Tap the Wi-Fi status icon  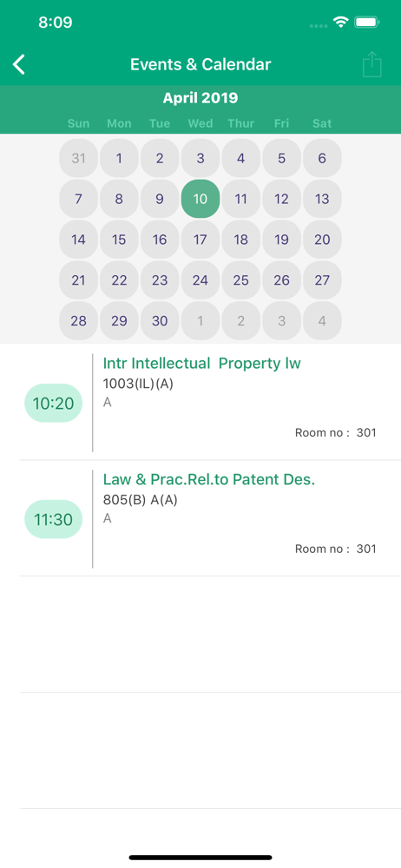coord(340,23)
